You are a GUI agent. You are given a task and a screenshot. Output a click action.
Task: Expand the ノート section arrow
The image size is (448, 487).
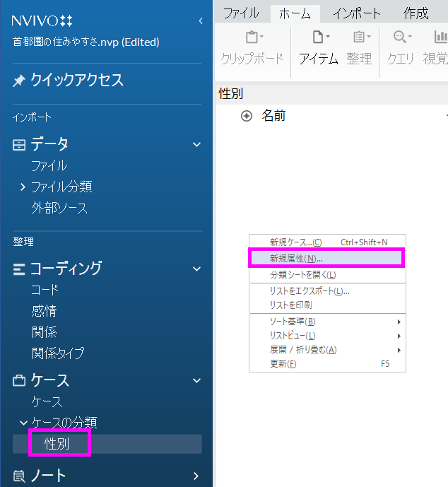pos(197,476)
